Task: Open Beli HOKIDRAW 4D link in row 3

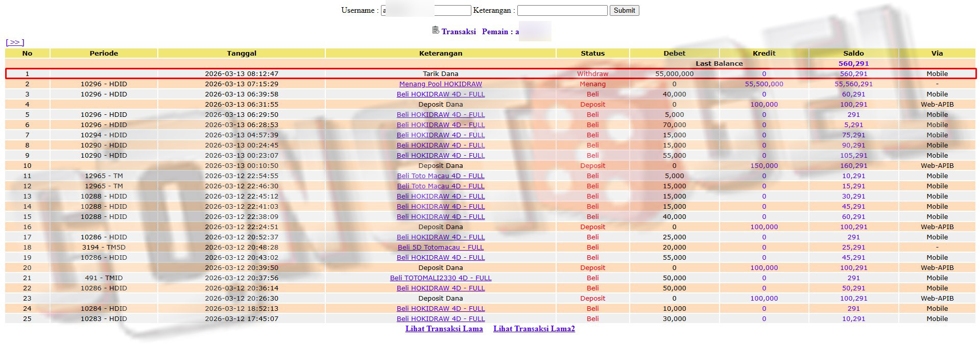Action: pyautogui.click(x=440, y=94)
